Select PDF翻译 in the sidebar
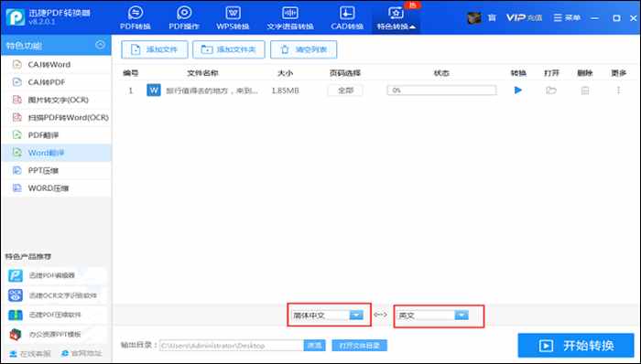The image size is (641, 364). tap(56, 135)
